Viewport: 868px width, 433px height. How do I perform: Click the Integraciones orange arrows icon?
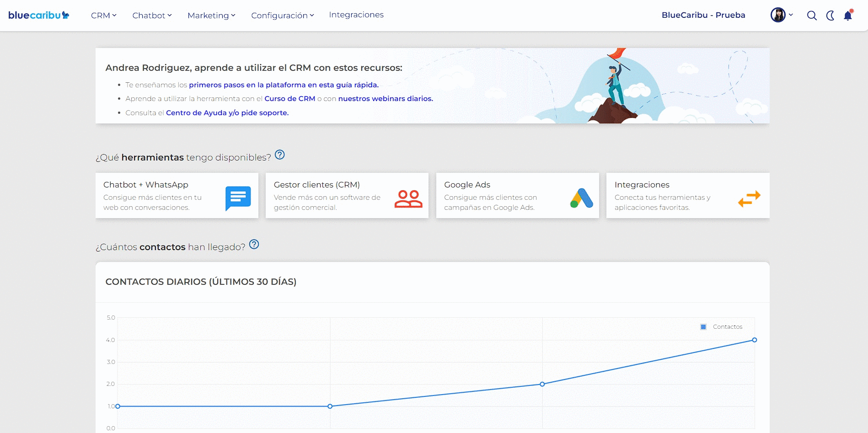click(x=749, y=199)
